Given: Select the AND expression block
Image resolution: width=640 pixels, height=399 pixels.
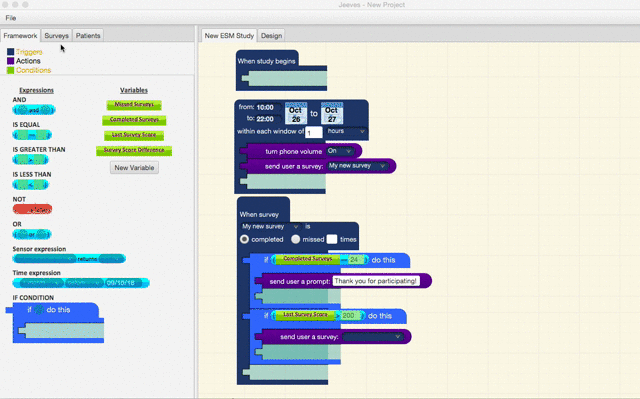Looking at the screenshot, I should pyautogui.click(x=34, y=110).
